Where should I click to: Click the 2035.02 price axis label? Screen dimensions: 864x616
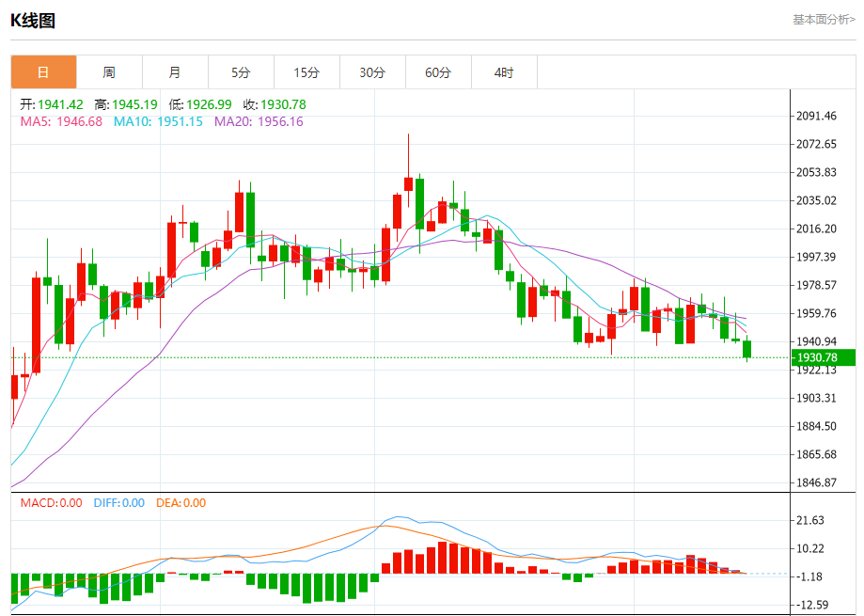816,200
